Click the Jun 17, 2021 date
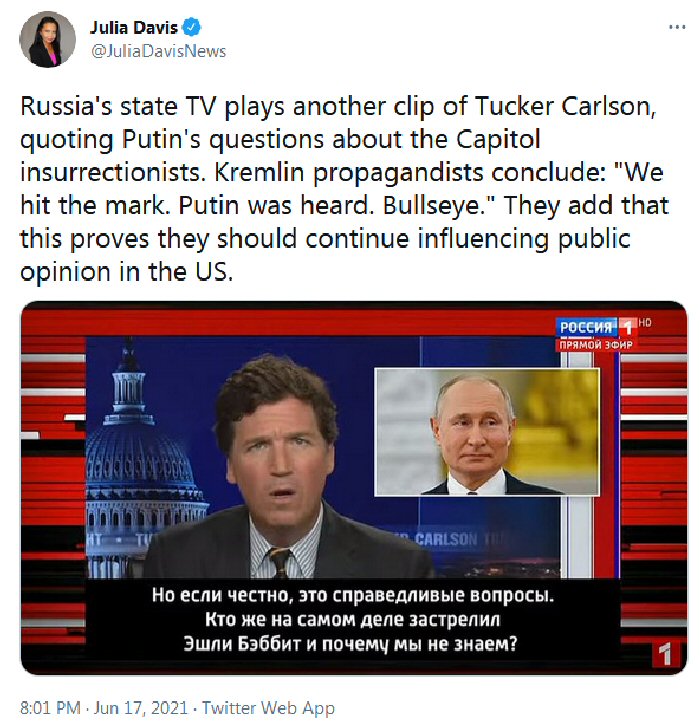This screenshot has width=700, height=721. 139,708
